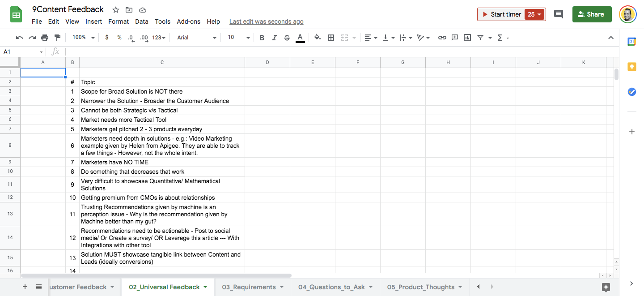Viewport: 644px width, 296px height.
Task: Switch to the 03_Requirements tab
Action: (253, 287)
